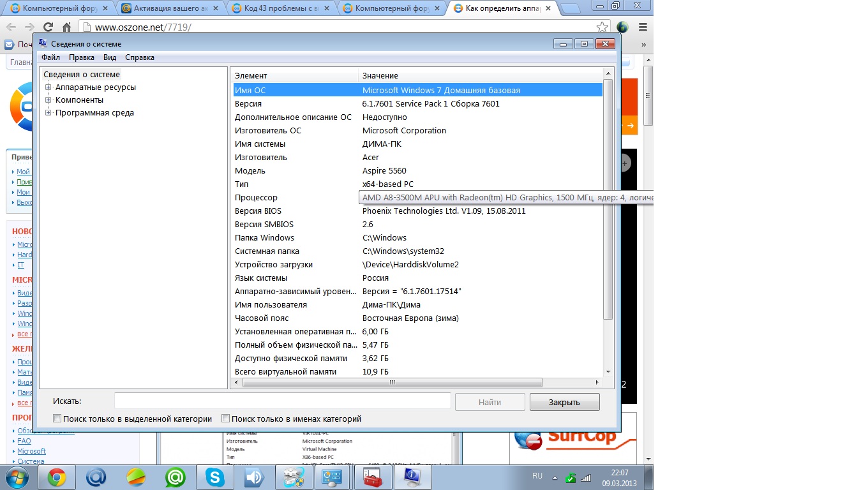
Task: Open the Файл menu
Action: [x=51, y=57]
